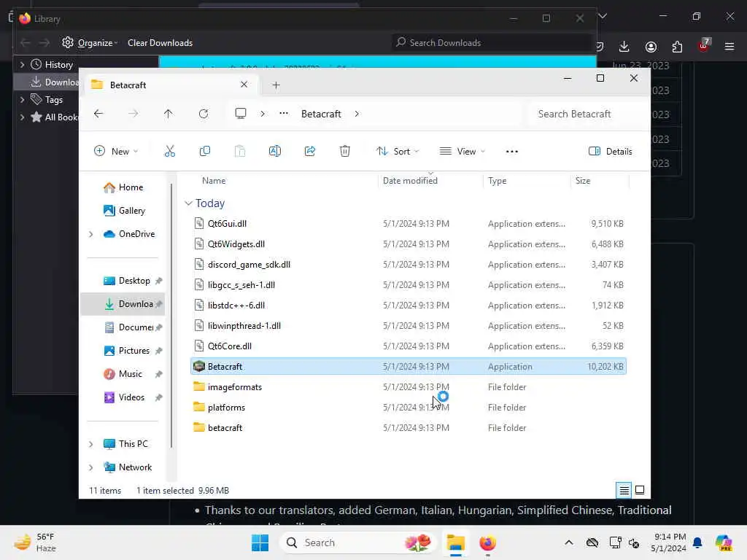Viewport: 747px width, 560px height.
Task: Open the breadcrumb ellipsis in address bar
Action: pos(284,113)
